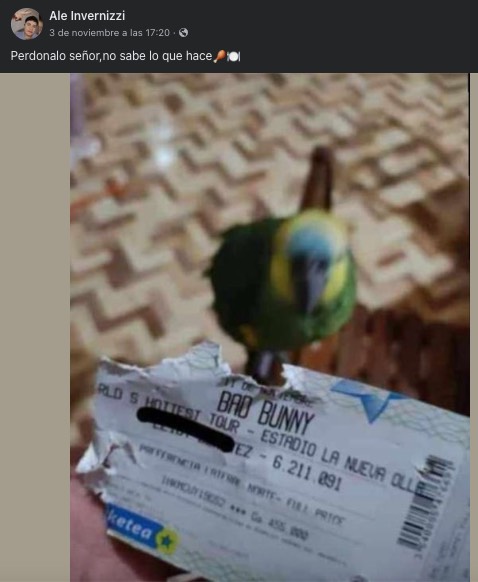Click the BAD BUNNY text on ticket

[265, 411]
